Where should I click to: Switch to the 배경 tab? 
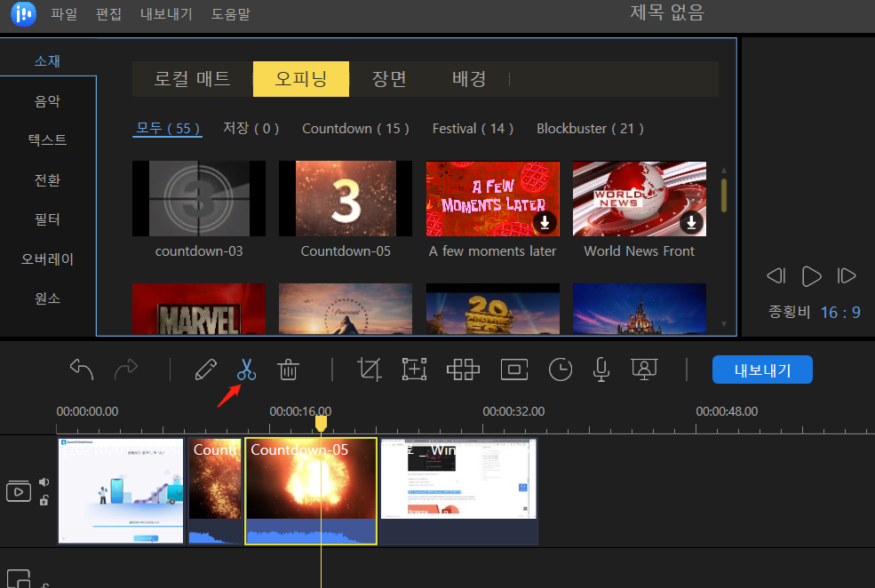tap(468, 78)
